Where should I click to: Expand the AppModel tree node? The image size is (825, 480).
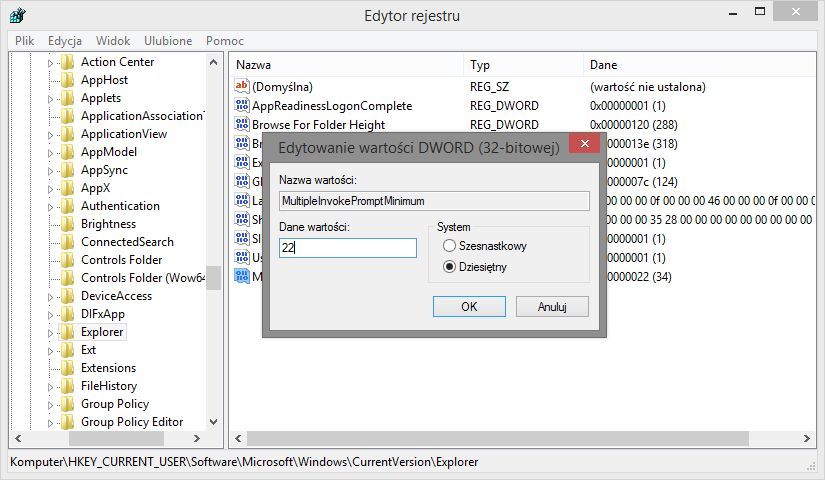(x=51, y=153)
